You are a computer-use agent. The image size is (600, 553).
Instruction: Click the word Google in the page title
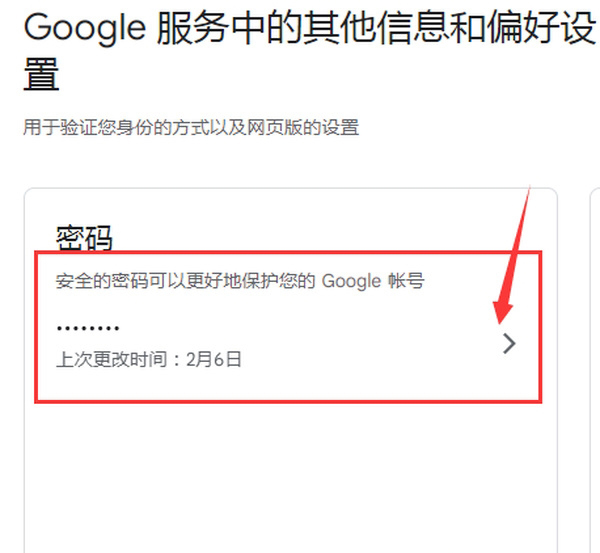click(85, 28)
